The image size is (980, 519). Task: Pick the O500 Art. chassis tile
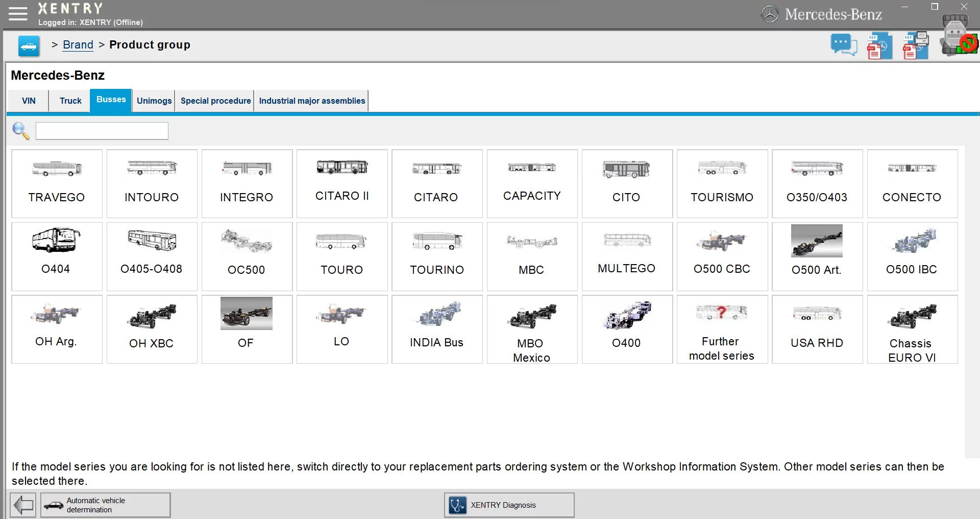pos(817,256)
